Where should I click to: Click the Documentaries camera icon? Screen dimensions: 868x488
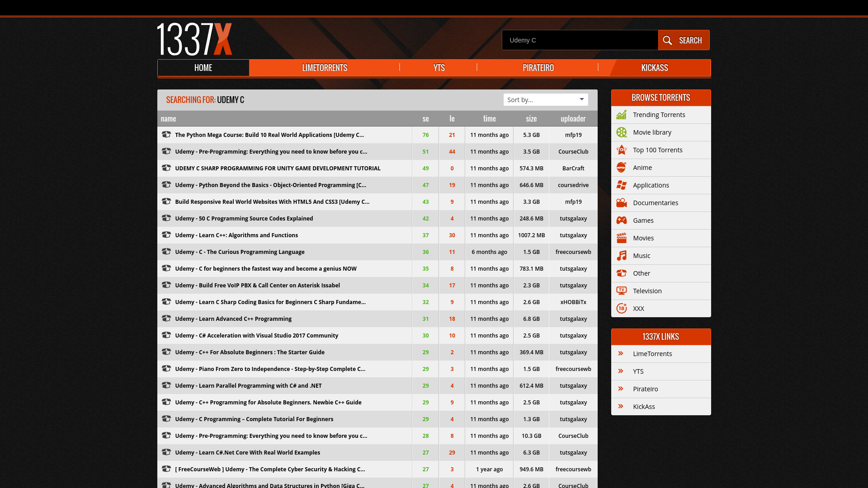pyautogui.click(x=622, y=203)
